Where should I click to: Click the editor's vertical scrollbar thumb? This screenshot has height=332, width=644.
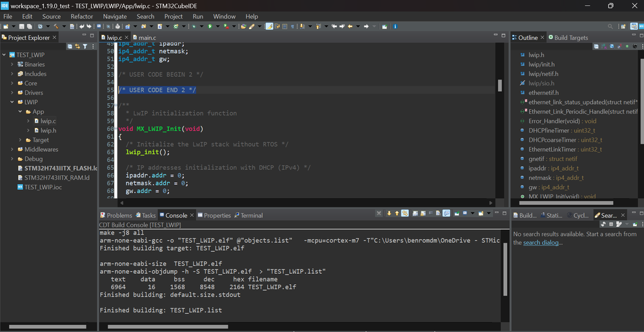coord(499,87)
